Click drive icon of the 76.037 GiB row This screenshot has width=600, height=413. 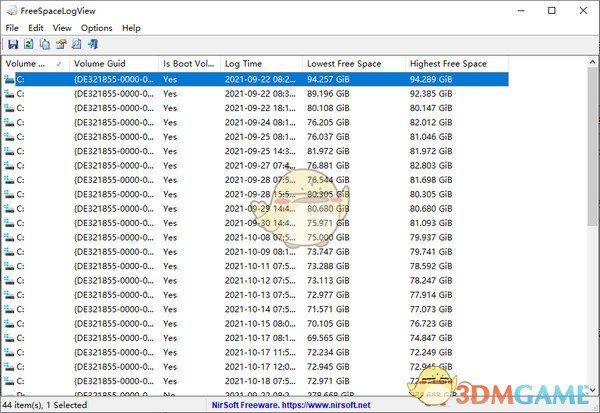[x=9, y=137]
